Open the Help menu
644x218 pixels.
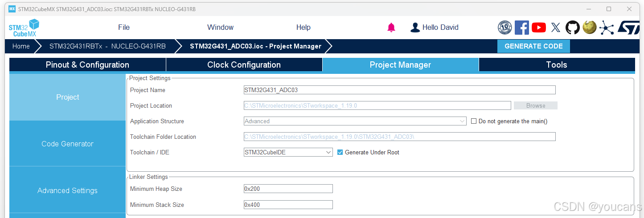(x=304, y=28)
